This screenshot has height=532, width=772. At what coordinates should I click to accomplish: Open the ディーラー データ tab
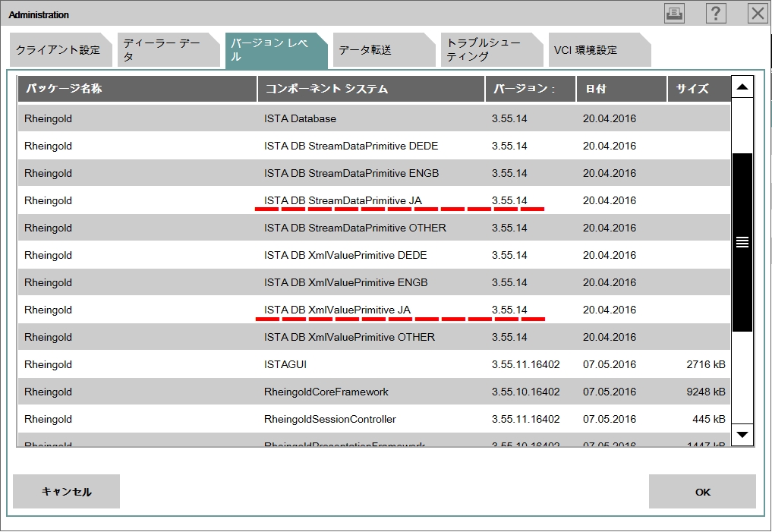(x=169, y=49)
